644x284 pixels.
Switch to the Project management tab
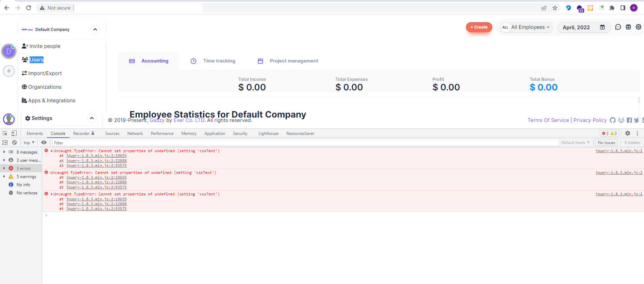tap(288, 61)
